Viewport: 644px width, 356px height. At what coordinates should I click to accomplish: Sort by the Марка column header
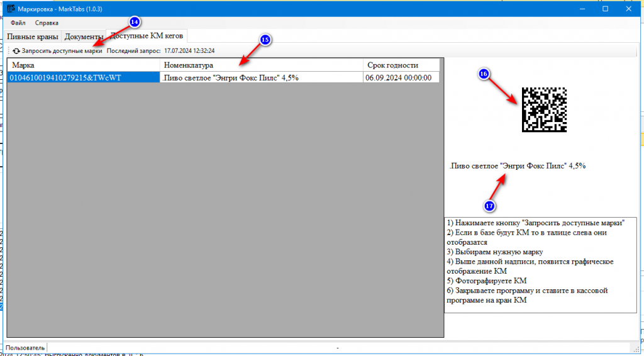[84, 65]
